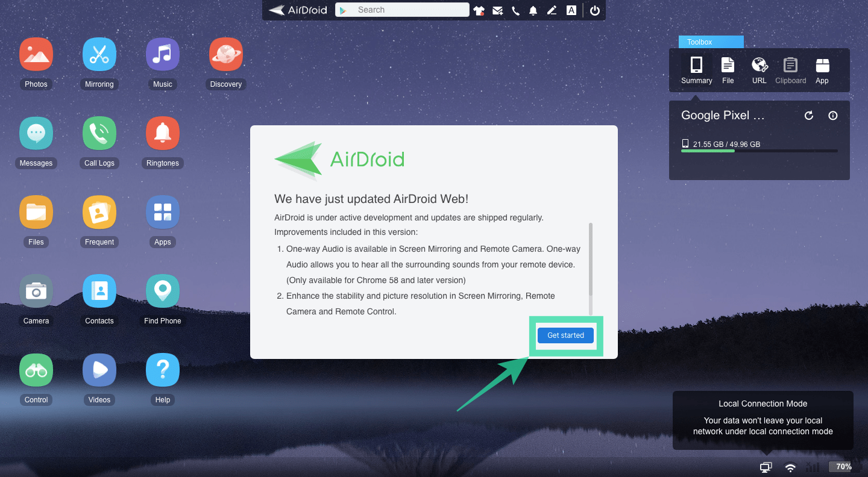
Task: Launch the Mirroring scissors icon
Action: point(99,54)
